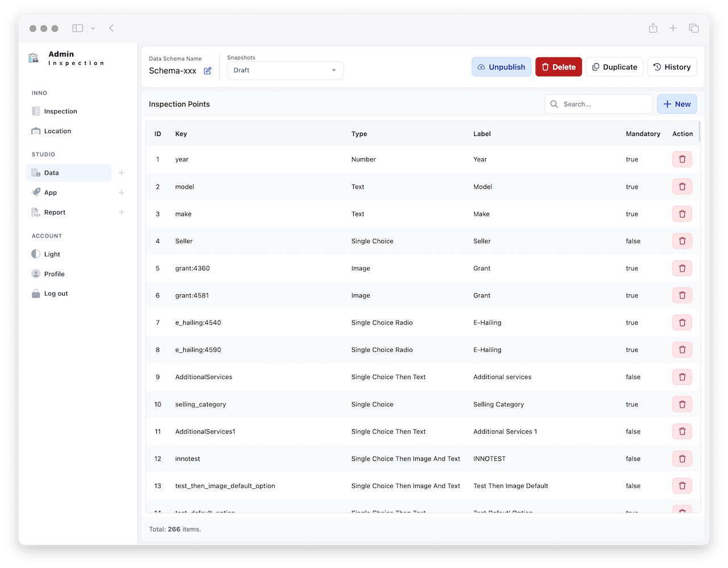Screen dimensions: 728x568
Task: Click the table's vertical scrollbar
Action: (x=699, y=132)
